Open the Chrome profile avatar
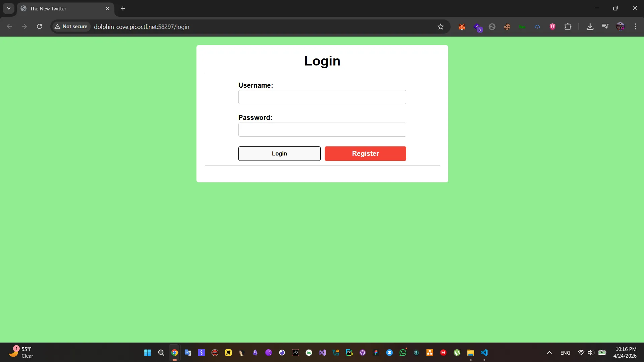This screenshot has height=362, width=644. click(x=620, y=27)
